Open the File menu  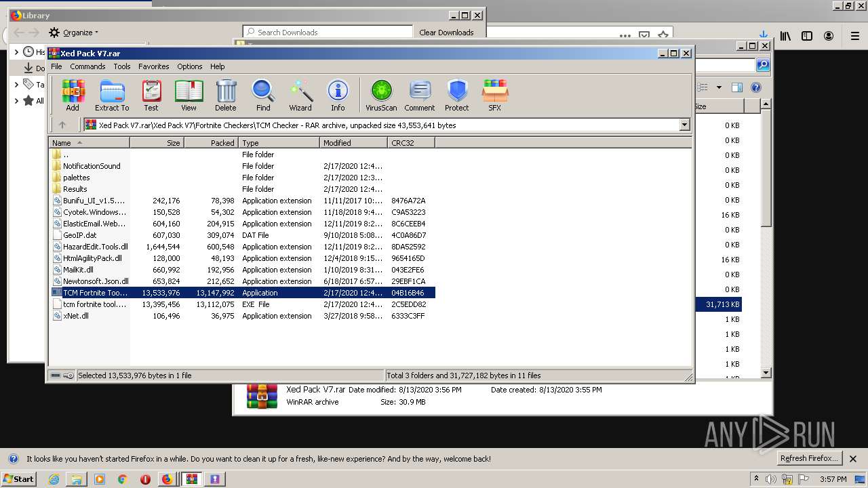click(56, 66)
